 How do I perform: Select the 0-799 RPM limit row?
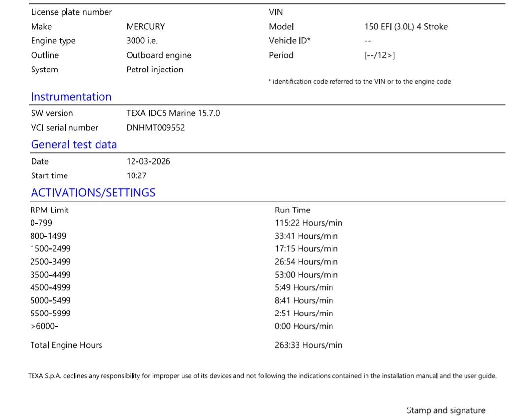coord(41,223)
